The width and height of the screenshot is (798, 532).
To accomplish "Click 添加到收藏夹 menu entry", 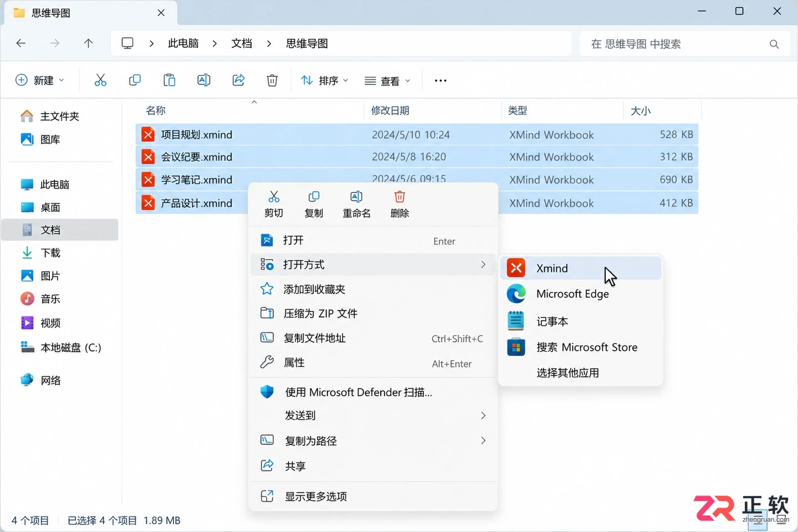I will click(x=373, y=289).
